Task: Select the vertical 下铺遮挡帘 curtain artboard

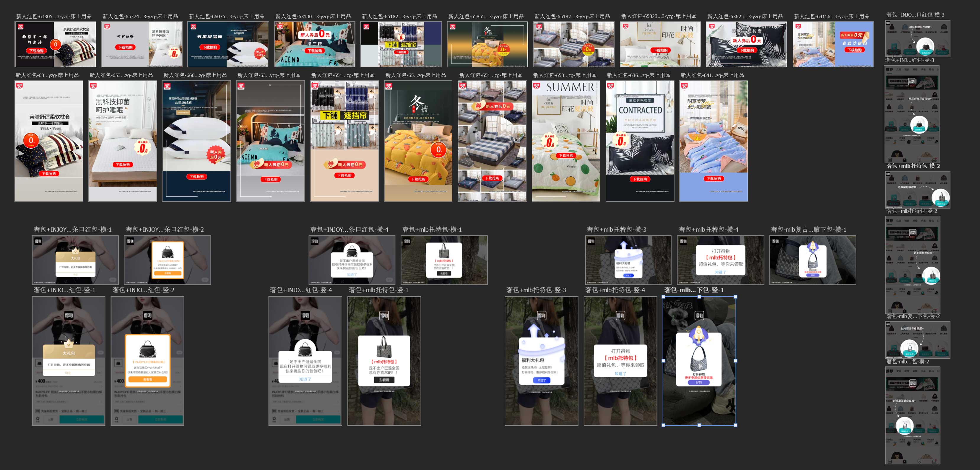Action: [344, 141]
